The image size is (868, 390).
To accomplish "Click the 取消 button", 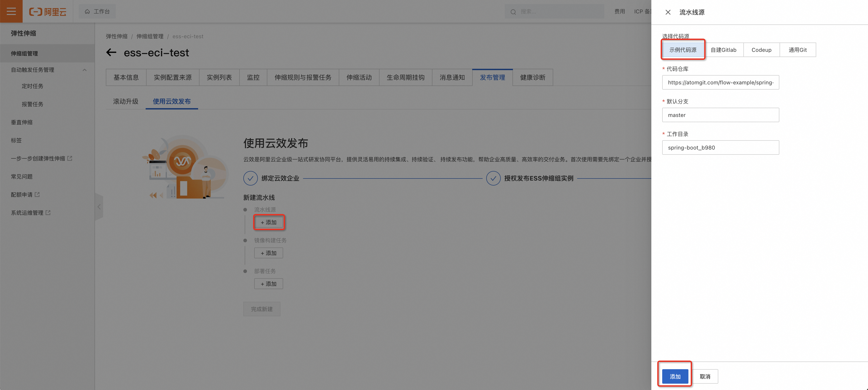I will tap(705, 376).
